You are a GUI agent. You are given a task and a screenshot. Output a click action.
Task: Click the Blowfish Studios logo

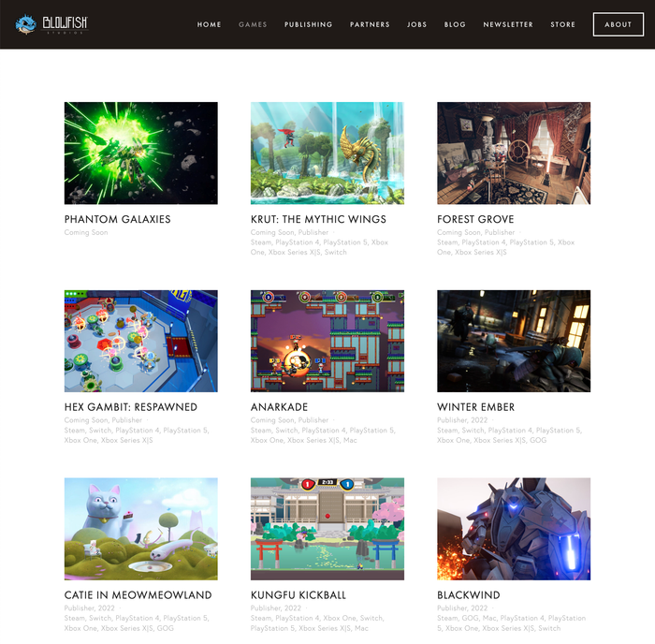[51, 24]
